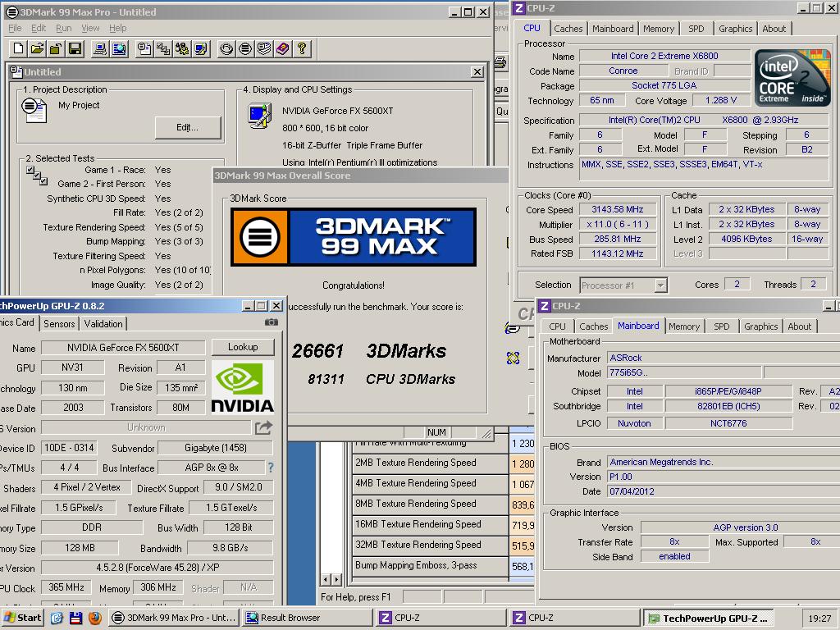Open the View menu in 3DMark

(90, 28)
